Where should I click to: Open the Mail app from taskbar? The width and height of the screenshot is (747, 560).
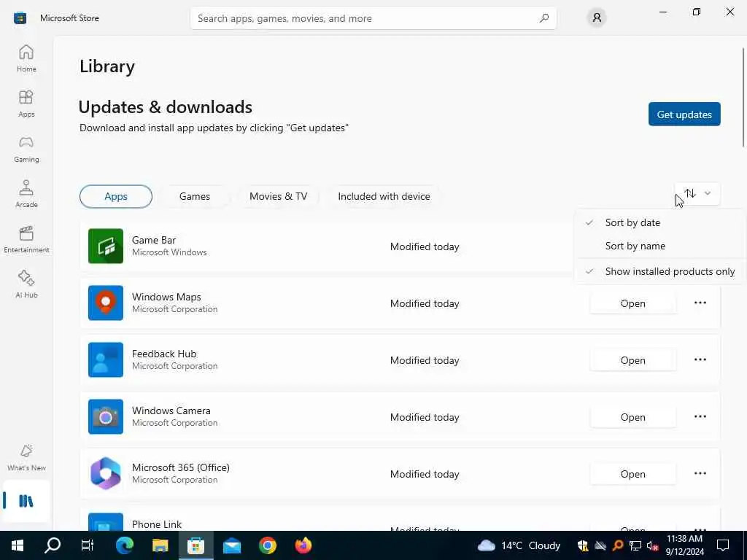coord(232,545)
